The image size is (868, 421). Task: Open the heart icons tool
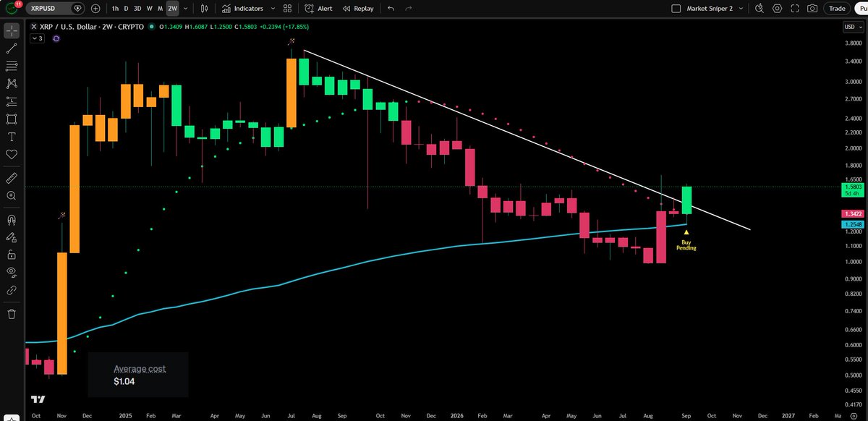coord(12,154)
